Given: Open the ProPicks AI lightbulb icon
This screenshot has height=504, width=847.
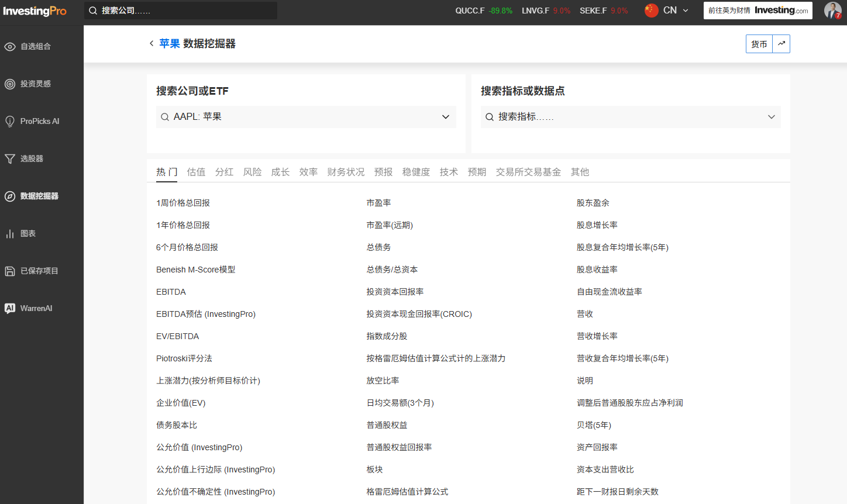Looking at the screenshot, I should [x=10, y=122].
